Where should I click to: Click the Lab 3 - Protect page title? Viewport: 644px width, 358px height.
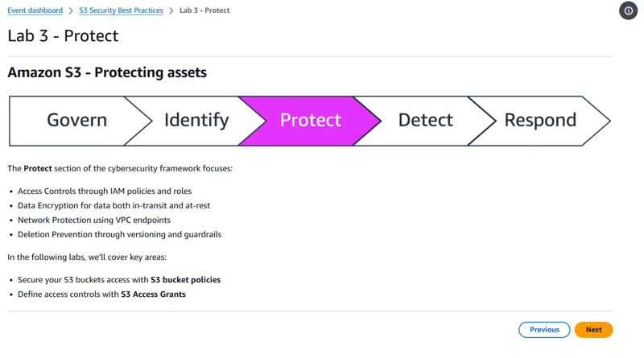[x=63, y=36]
